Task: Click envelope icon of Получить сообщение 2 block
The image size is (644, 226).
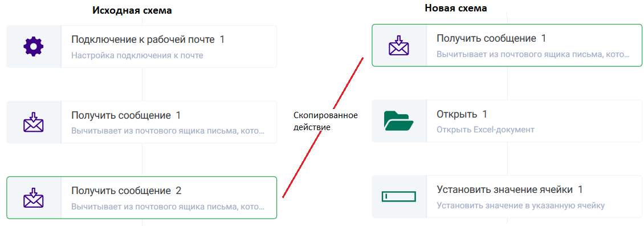Action: point(33,197)
